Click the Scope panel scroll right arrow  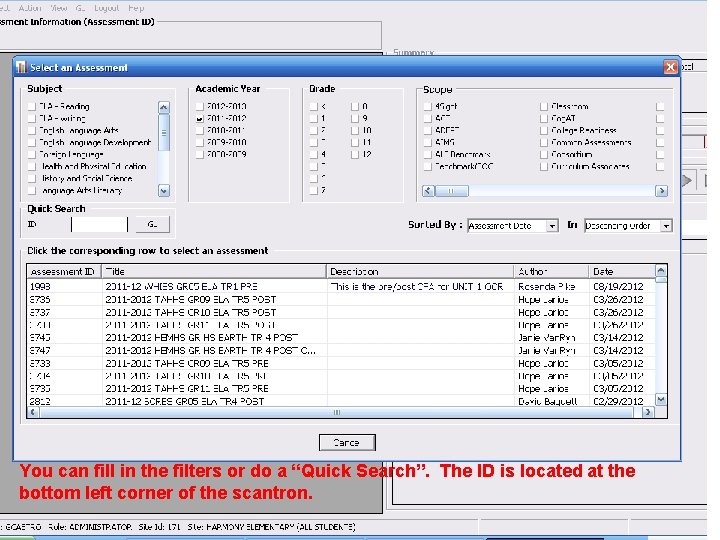[x=662, y=191]
